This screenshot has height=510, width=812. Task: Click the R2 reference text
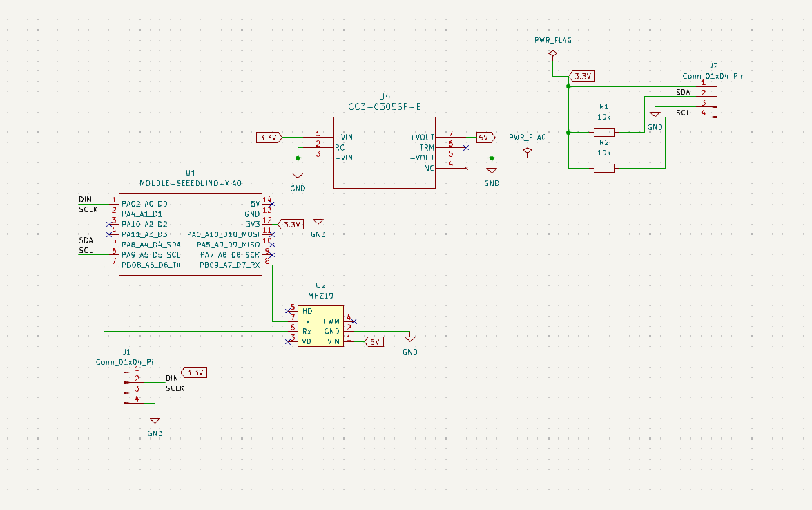[x=603, y=142]
